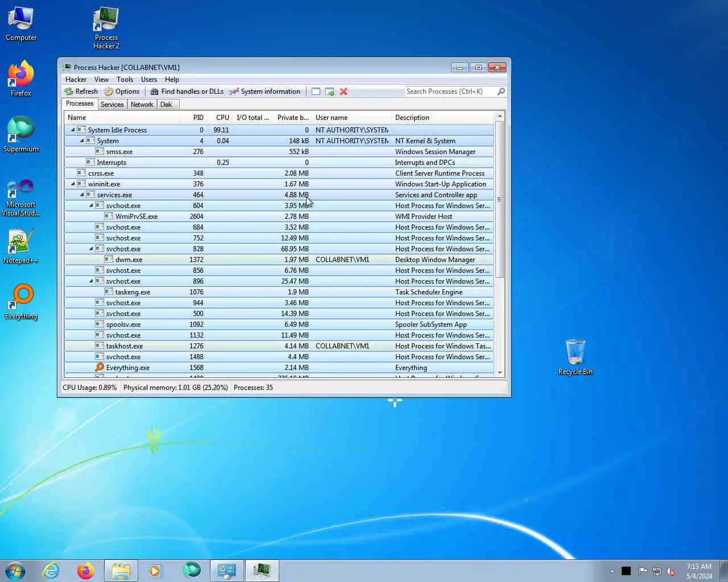Select the Processes tab
728x582 pixels.
[x=80, y=103]
